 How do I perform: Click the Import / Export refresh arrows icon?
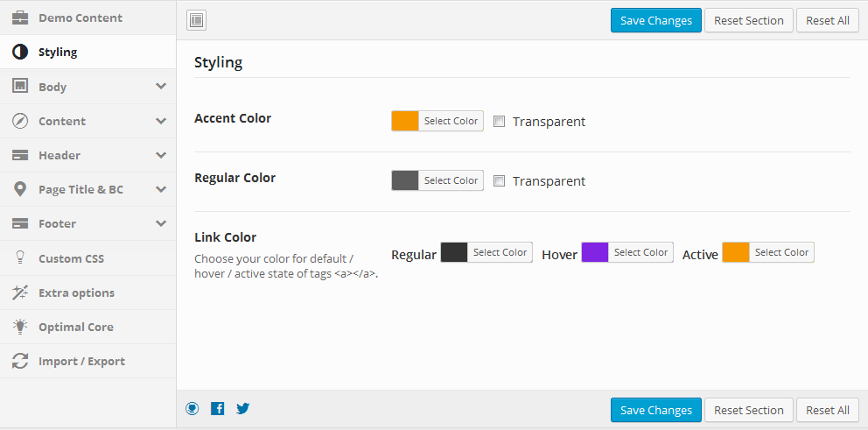(x=20, y=362)
